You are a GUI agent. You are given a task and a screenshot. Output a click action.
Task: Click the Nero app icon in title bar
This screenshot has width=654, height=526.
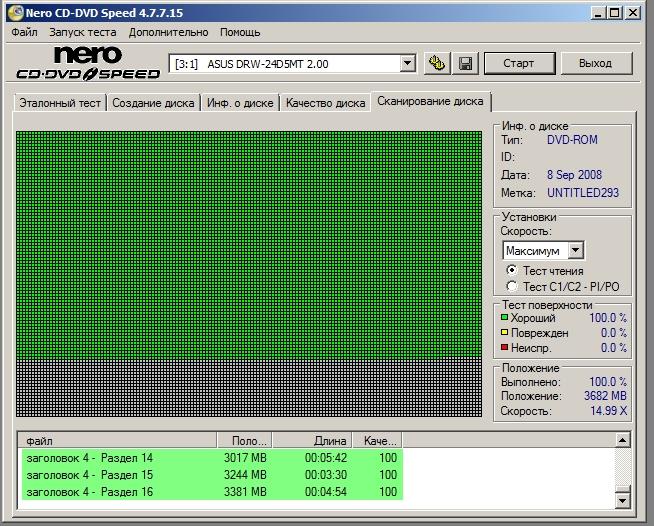tap(15, 13)
